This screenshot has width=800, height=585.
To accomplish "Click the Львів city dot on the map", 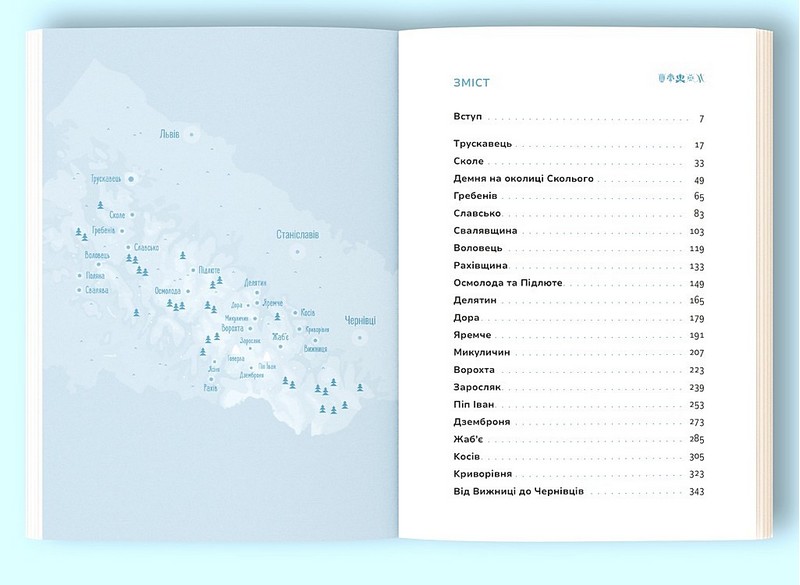I will click(x=190, y=134).
